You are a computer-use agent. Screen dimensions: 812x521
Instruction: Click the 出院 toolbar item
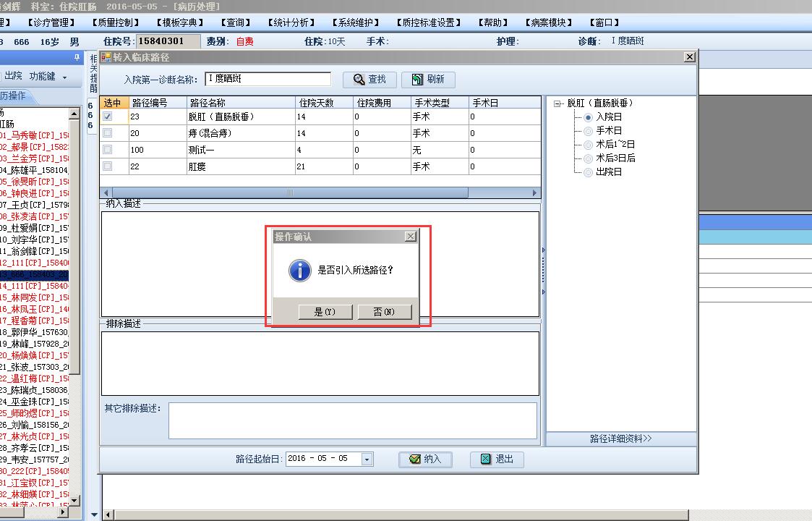tap(14, 76)
